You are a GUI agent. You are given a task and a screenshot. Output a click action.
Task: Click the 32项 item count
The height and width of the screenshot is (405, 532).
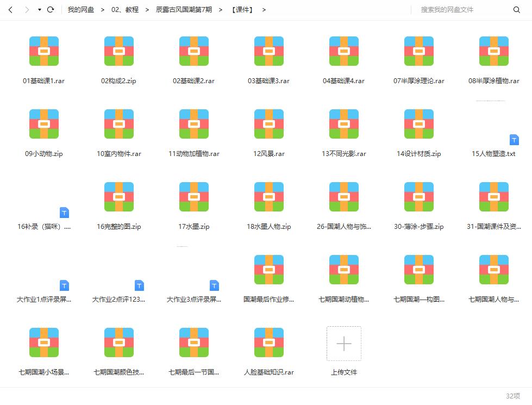coord(512,396)
